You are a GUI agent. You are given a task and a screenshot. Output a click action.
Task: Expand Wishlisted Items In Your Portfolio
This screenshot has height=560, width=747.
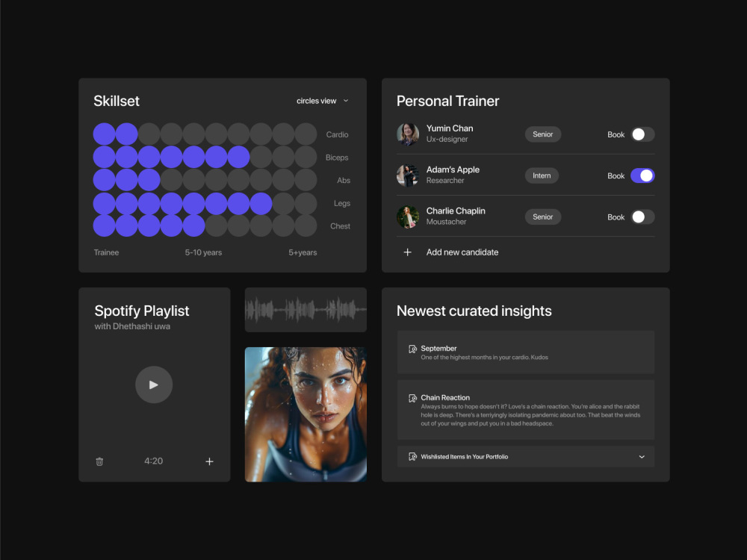642,457
